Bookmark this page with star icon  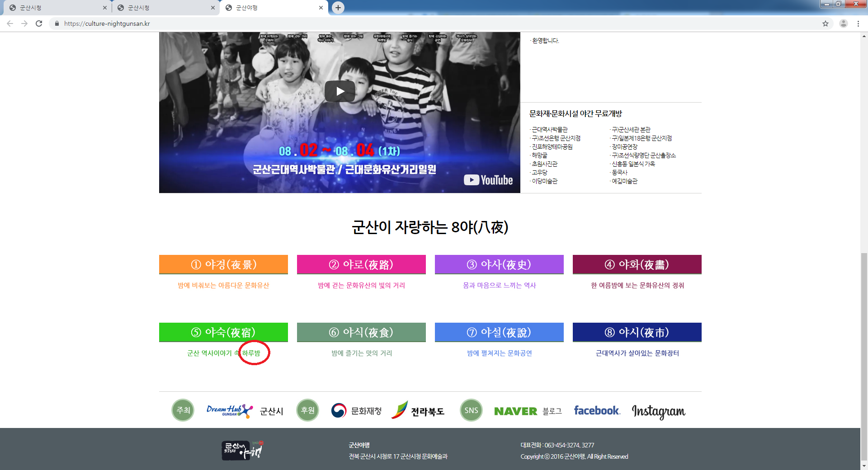point(826,23)
